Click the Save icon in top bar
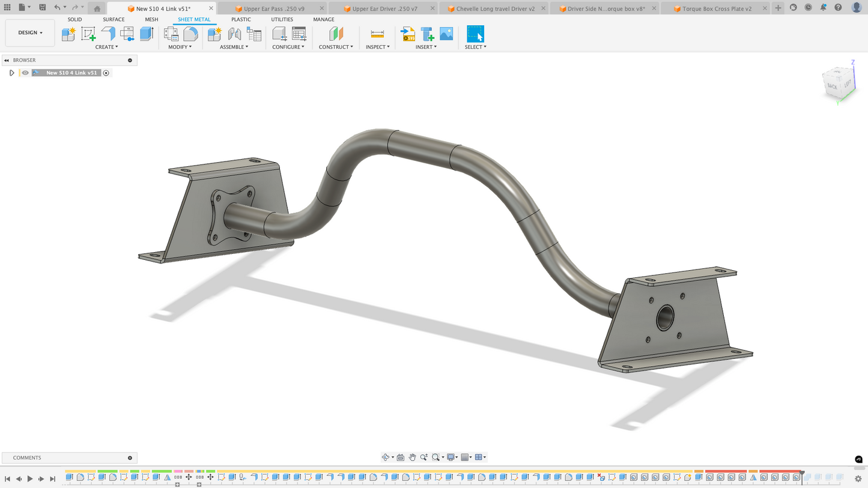Image resolution: width=868 pixels, height=488 pixels. pos(42,8)
